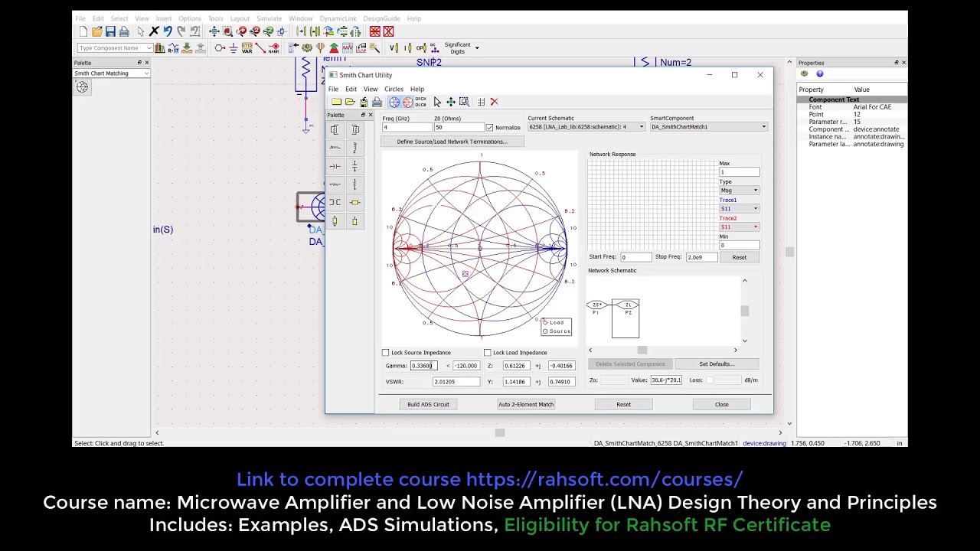Click Auto 2-Element Match button

[526, 404]
